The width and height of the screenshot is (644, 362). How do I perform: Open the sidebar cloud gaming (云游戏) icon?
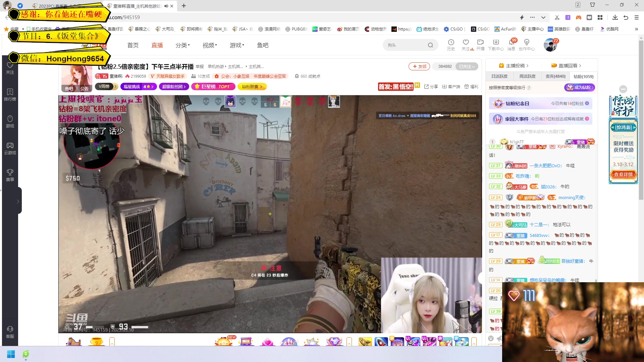pos(10,148)
